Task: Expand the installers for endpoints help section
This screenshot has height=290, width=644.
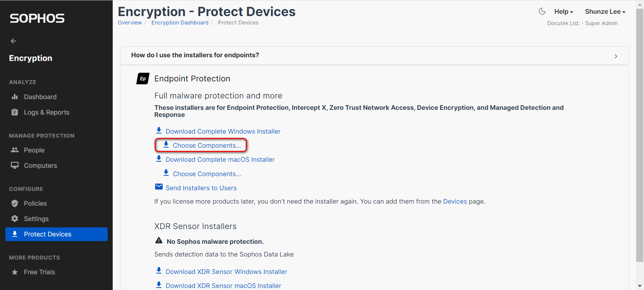Action: pos(374,56)
